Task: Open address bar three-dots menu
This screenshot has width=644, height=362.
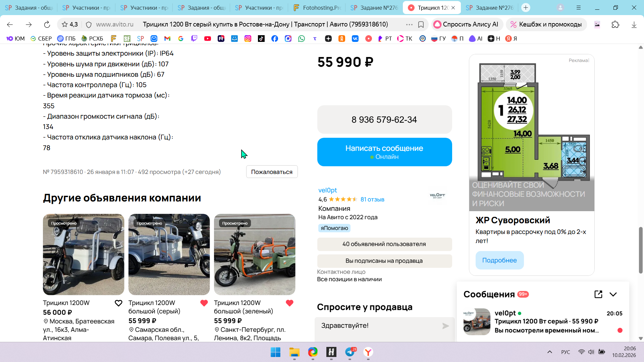Action: (409, 24)
